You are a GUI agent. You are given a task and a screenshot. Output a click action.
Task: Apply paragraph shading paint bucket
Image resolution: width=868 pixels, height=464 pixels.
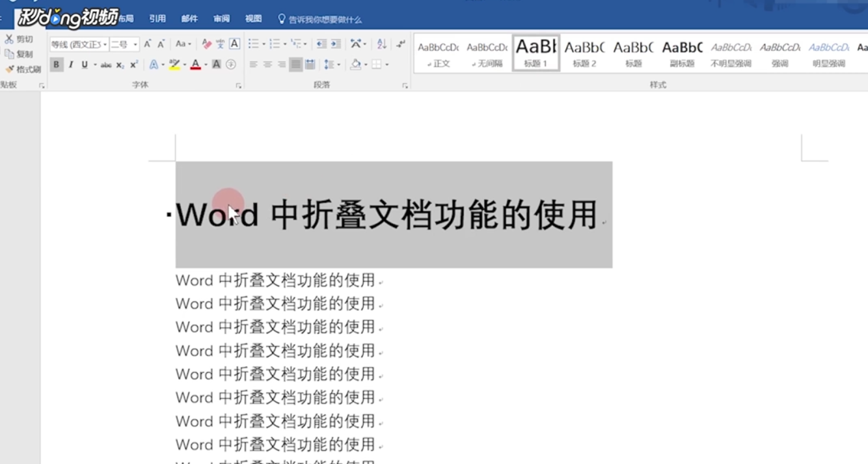tap(355, 64)
